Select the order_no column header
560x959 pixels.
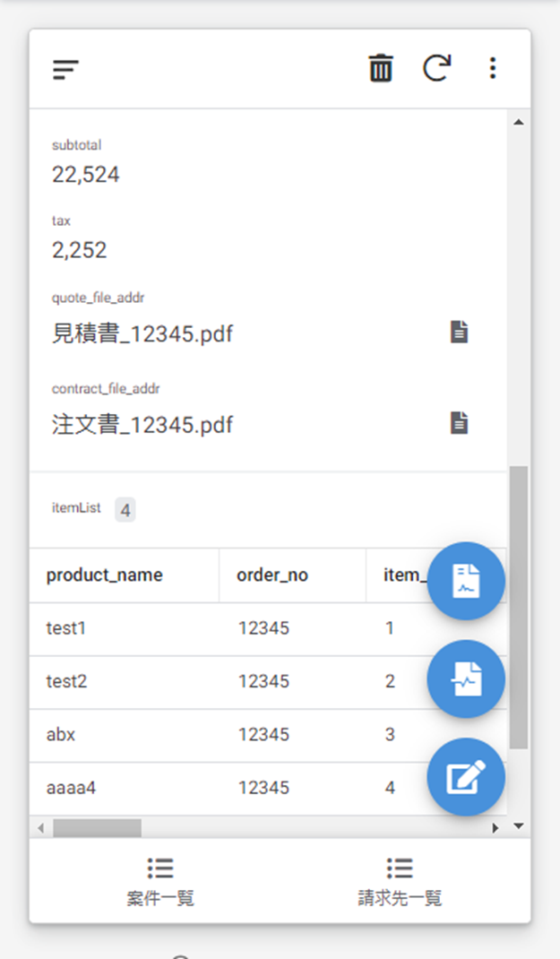coord(271,575)
